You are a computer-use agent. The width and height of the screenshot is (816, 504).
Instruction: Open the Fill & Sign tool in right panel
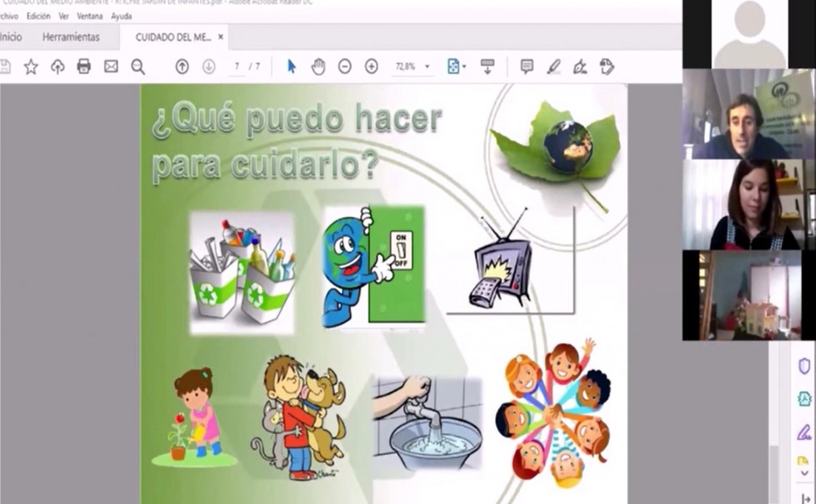point(804,432)
